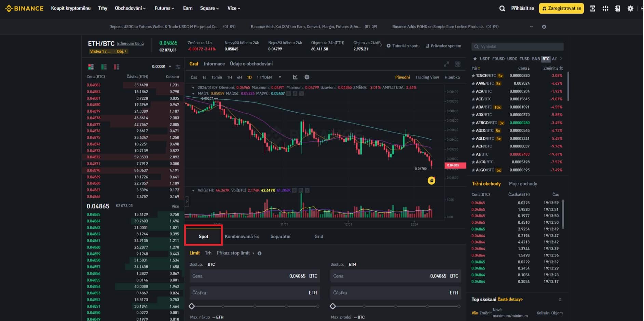Expand the chart to fullscreen view
The image size is (644, 321).
pos(446,64)
